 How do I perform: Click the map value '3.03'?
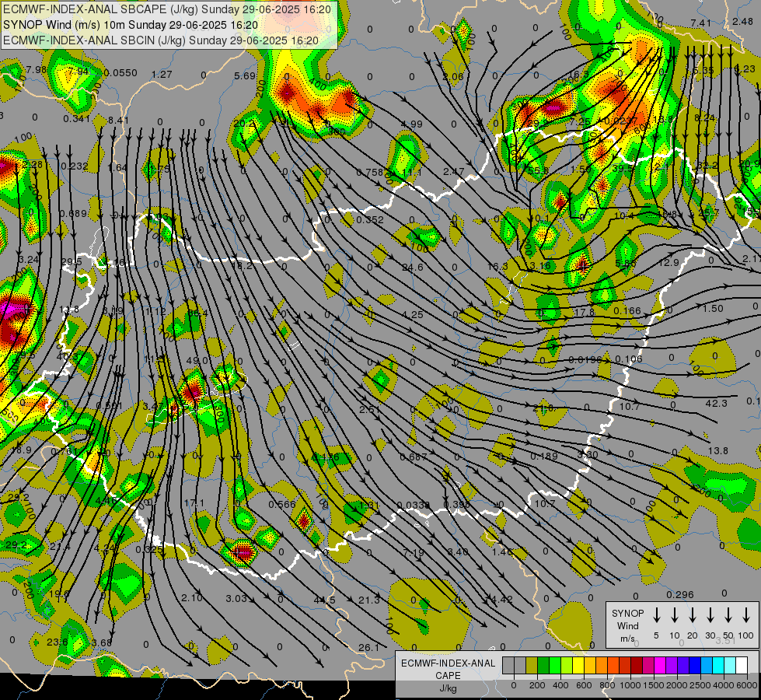coord(236,598)
